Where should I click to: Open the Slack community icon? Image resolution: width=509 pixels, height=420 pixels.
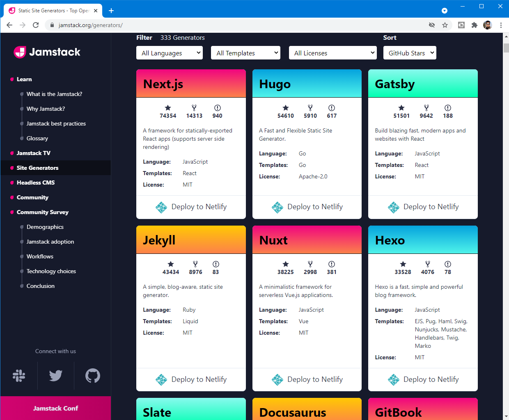[x=19, y=376]
